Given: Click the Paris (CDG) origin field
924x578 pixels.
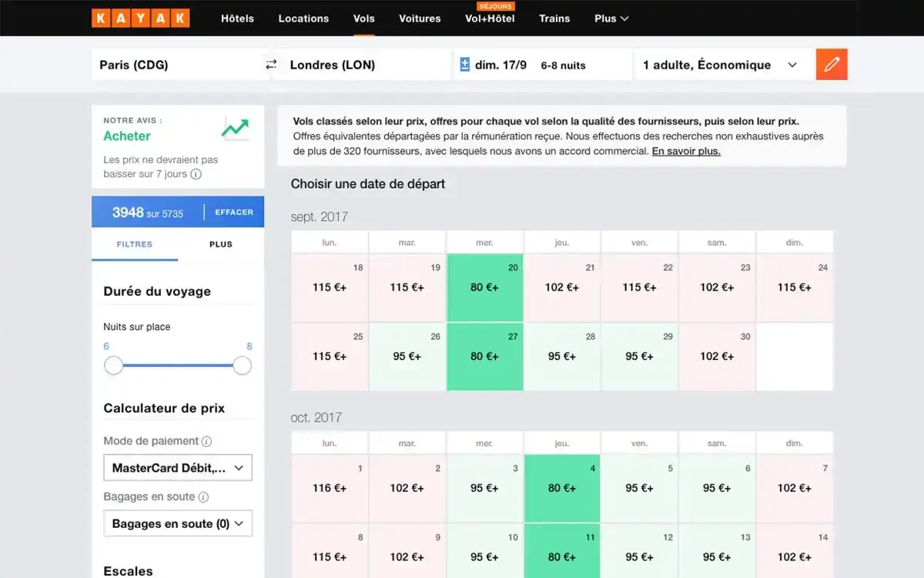Looking at the screenshot, I should click(177, 65).
